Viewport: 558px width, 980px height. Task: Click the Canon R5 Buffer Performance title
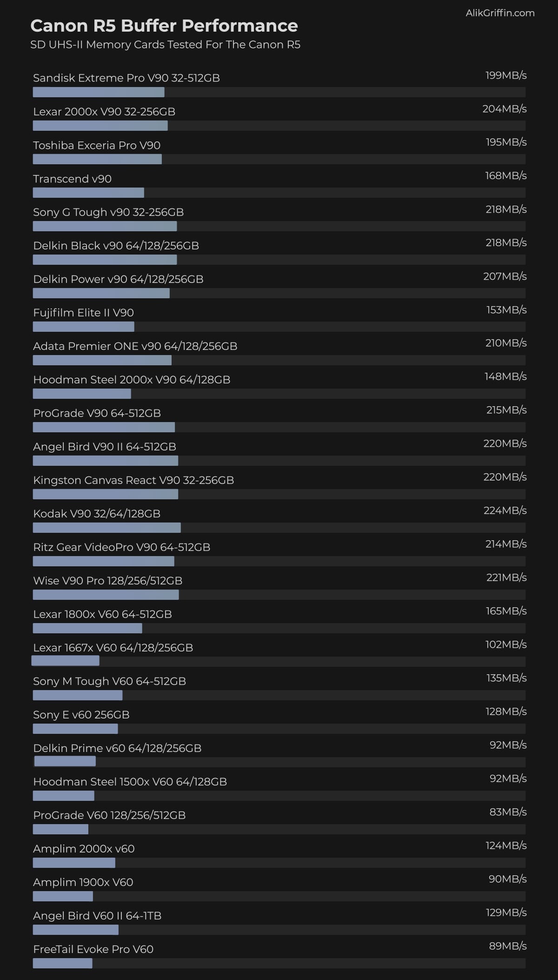(x=164, y=26)
